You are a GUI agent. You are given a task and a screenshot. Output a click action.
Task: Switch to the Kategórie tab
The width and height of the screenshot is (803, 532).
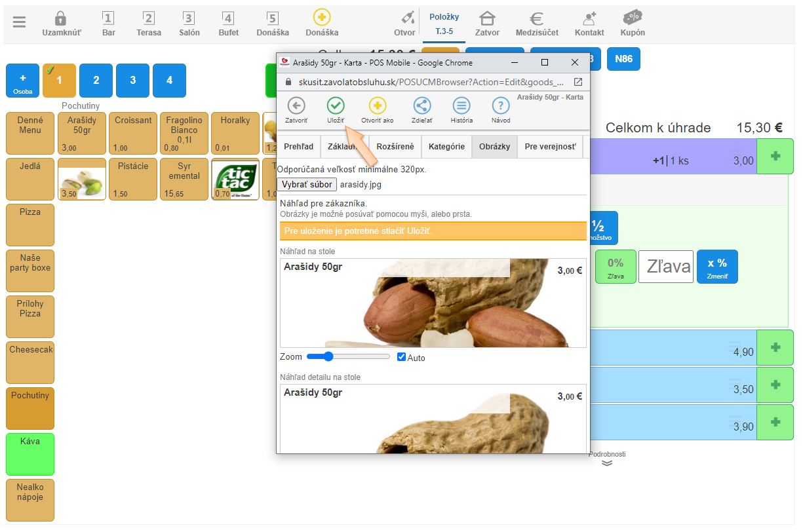point(446,147)
